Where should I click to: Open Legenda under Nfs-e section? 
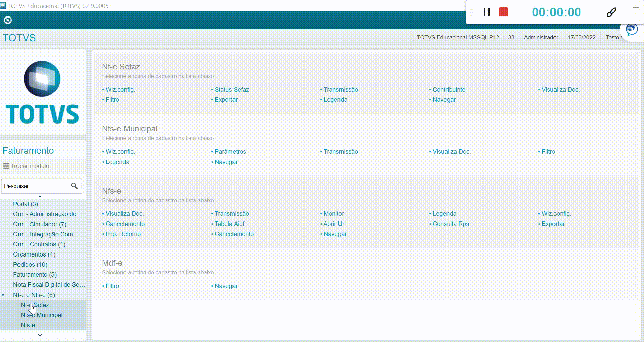click(444, 214)
